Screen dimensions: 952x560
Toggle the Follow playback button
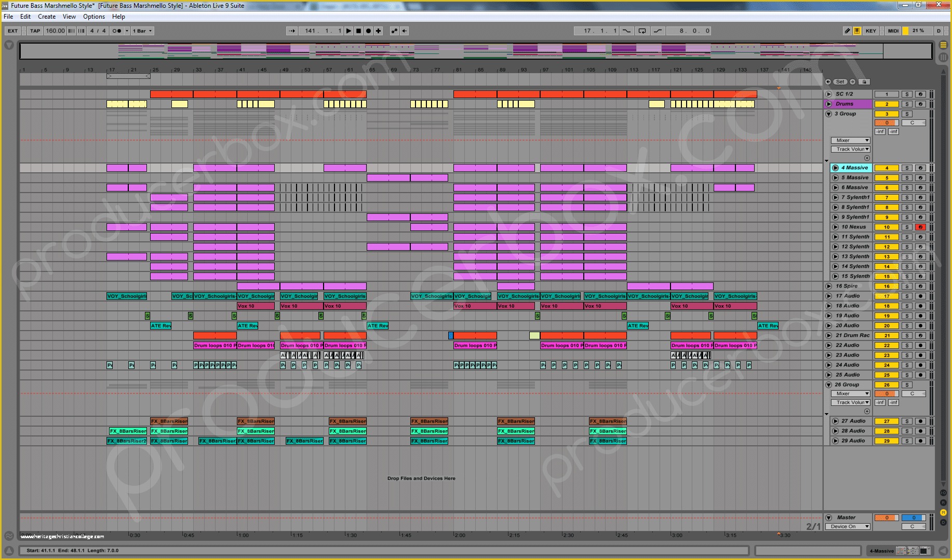point(291,31)
